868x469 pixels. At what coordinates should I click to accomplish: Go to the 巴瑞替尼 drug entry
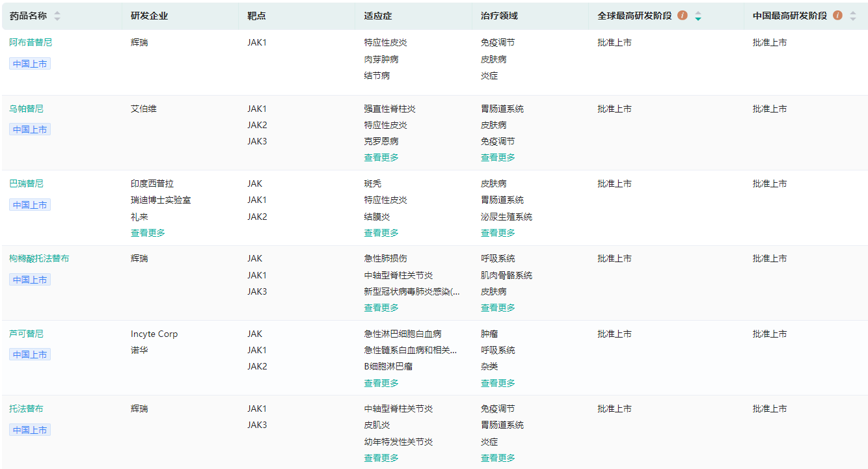26,183
